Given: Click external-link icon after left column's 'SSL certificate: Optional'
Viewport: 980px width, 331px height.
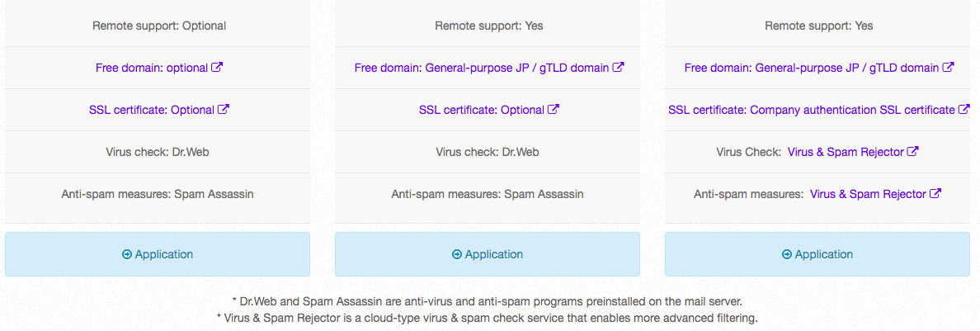Looking at the screenshot, I should point(224,110).
